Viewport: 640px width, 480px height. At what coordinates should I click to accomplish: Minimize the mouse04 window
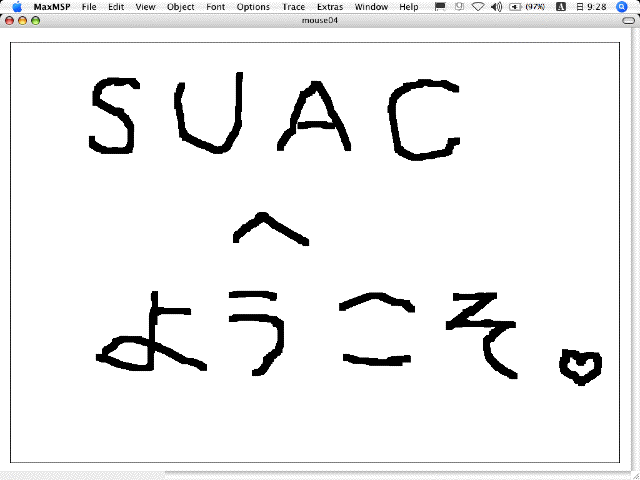(22, 20)
